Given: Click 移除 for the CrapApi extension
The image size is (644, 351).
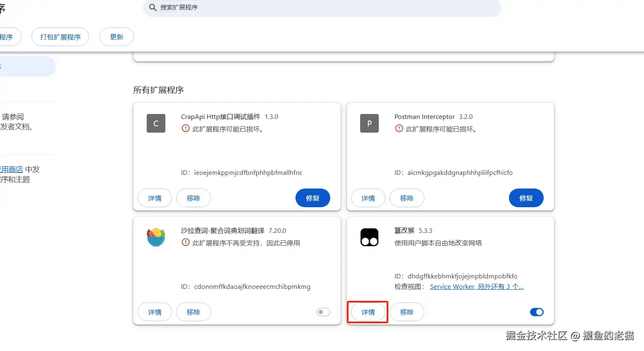Looking at the screenshot, I should [194, 198].
